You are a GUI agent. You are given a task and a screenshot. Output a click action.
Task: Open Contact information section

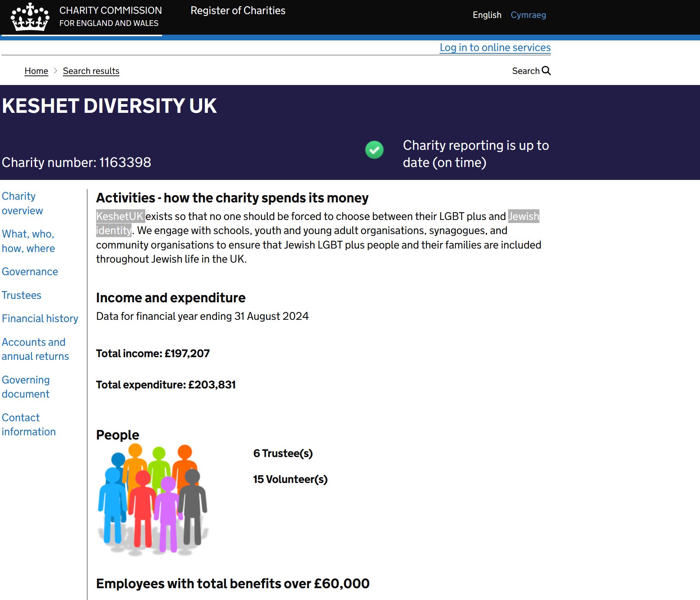coord(29,424)
